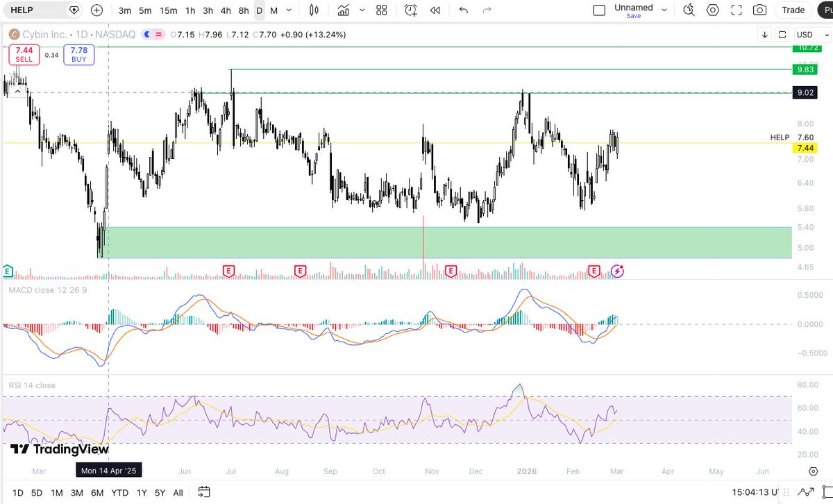The width and height of the screenshot is (833, 504).
Task: Toggle the extended-hours session moon icon
Action: [146, 35]
